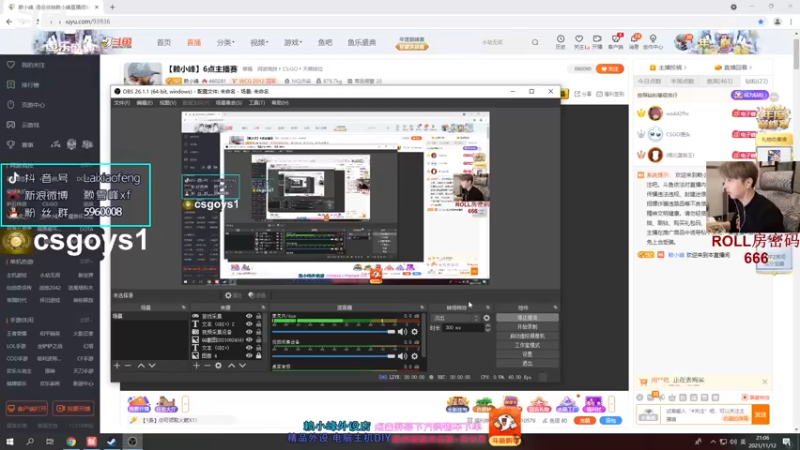The height and width of the screenshot is (450, 800).
Task: Expand the 游戏 dropdown in Douyu navigation
Action: pos(293,42)
